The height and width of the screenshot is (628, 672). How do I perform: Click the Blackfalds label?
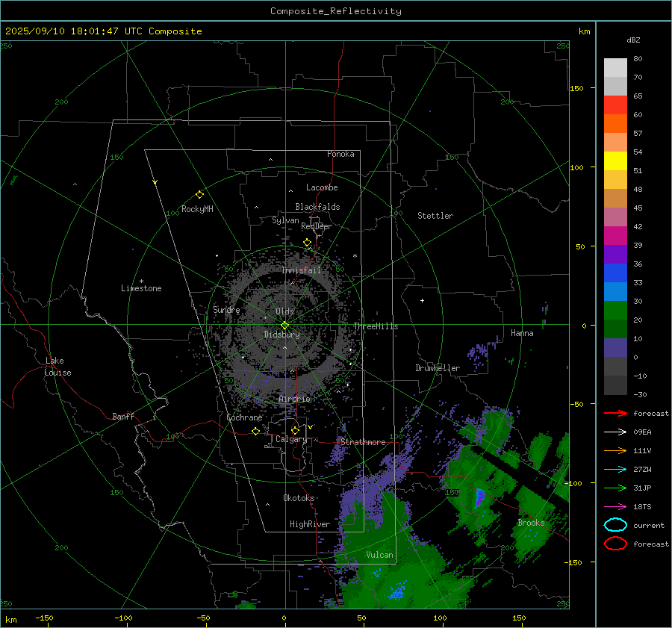[317, 207]
